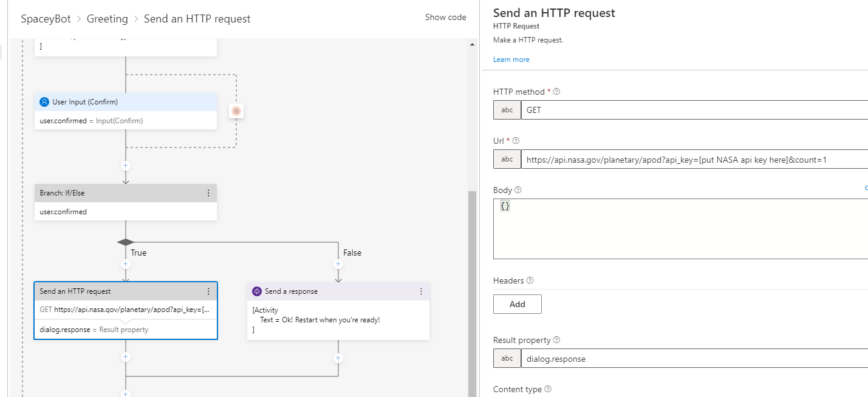Go to Greeting in the breadcrumb
This screenshot has width=868, height=397.
(107, 19)
